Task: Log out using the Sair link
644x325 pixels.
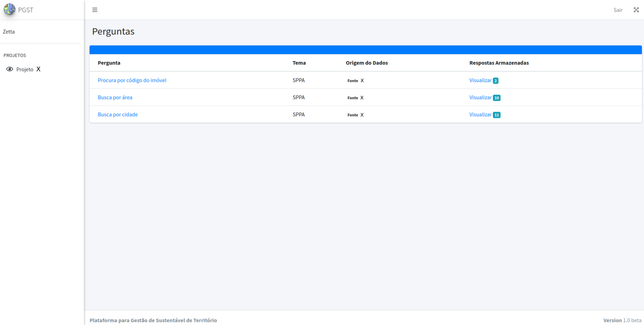Action: pos(618,10)
